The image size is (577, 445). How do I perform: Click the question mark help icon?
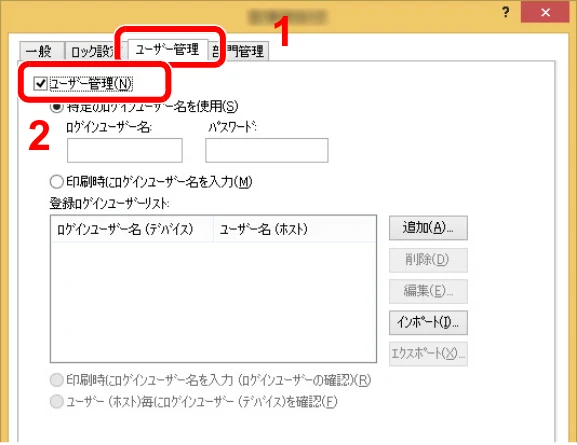click(x=506, y=12)
